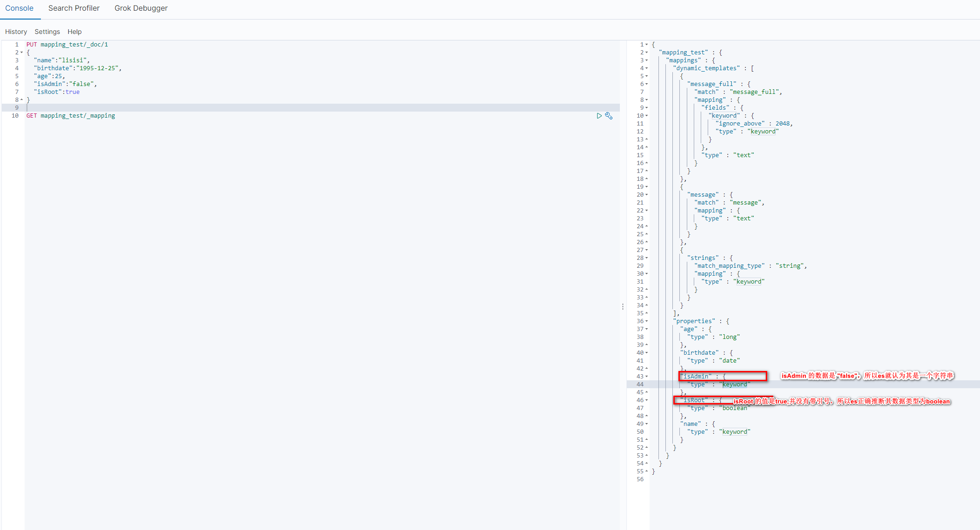Click the green play icon to send request

click(599, 115)
